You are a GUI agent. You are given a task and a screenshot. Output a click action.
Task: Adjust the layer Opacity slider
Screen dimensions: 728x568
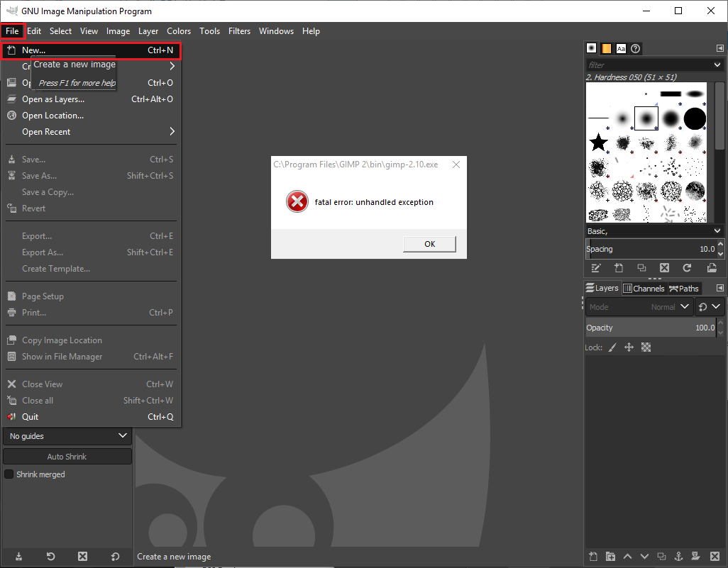click(x=651, y=328)
